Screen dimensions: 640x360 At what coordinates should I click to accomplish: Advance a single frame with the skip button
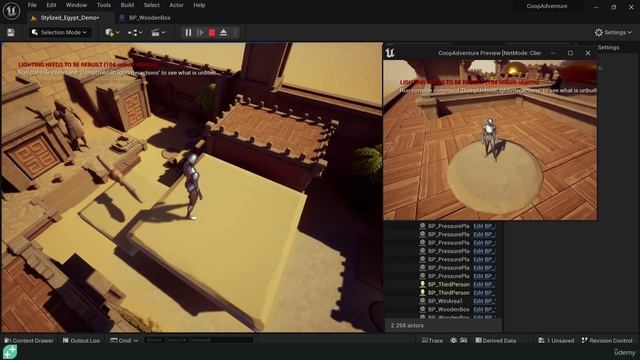200,33
